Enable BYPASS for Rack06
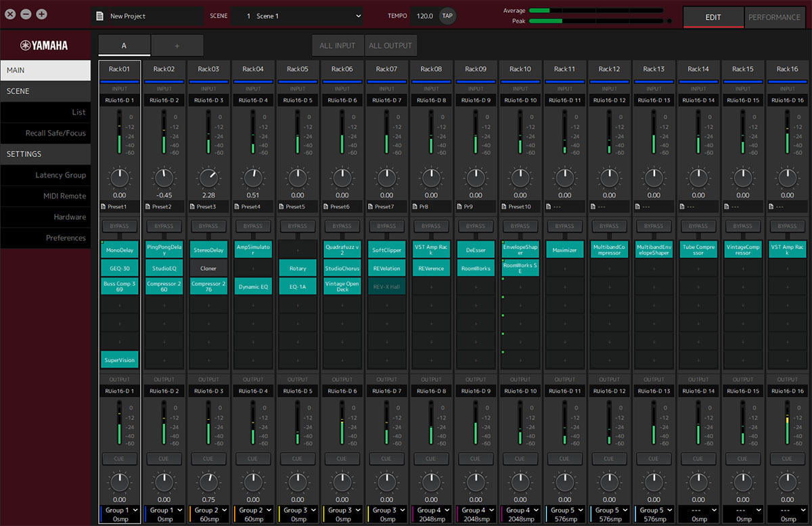This screenshot has height=526, width=812. 342,226
